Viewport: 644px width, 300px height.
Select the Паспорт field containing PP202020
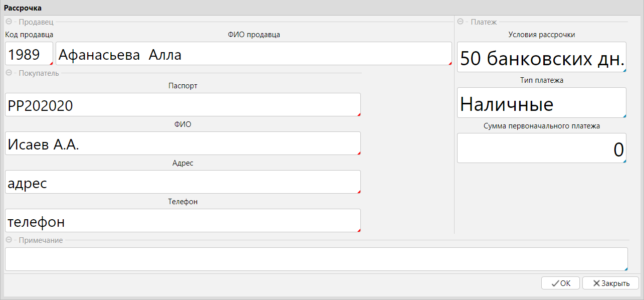tap(182, 105)
